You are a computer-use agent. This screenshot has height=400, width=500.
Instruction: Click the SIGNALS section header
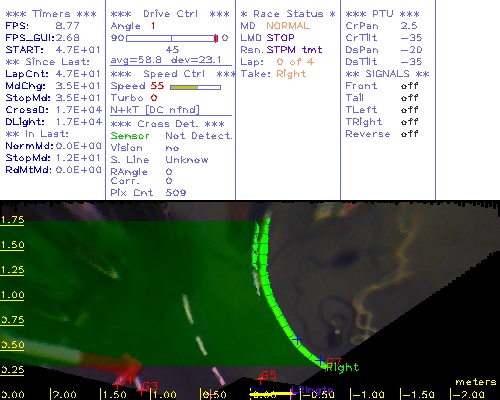387,74
